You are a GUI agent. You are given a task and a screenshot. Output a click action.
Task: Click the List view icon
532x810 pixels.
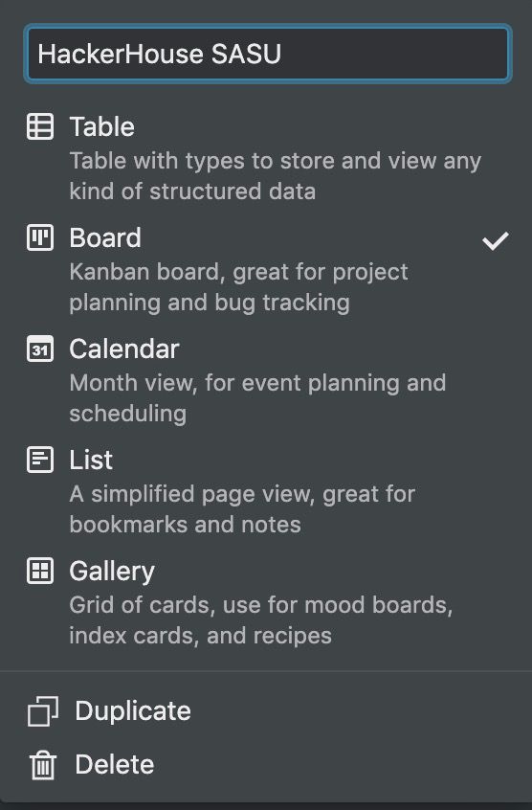click(x=40, y=460)
